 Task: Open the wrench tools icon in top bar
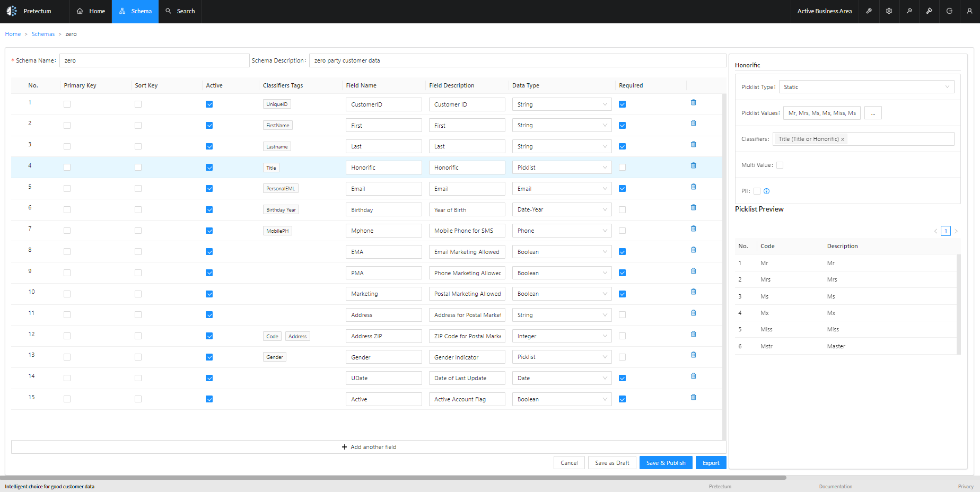click(869, 11)
